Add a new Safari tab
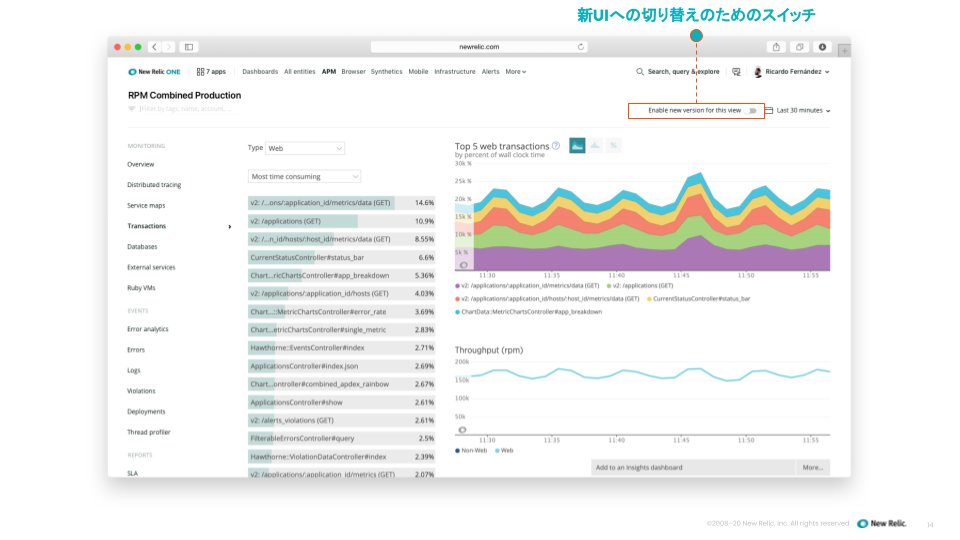960x540 pixels. pyautogui.click(x=844, y=51)
